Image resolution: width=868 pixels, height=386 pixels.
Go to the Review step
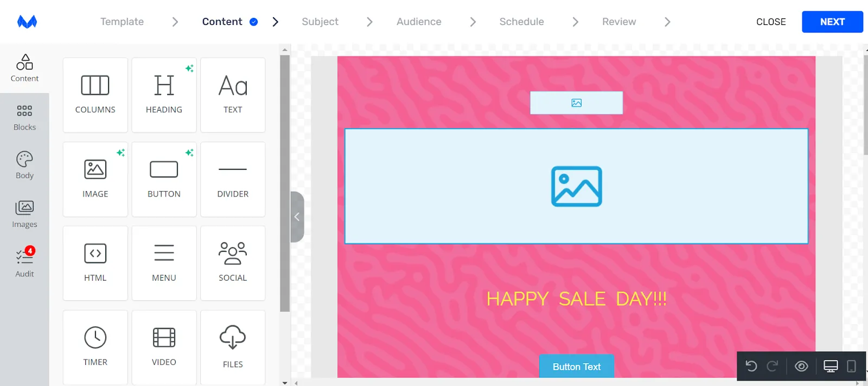(619, 22)
